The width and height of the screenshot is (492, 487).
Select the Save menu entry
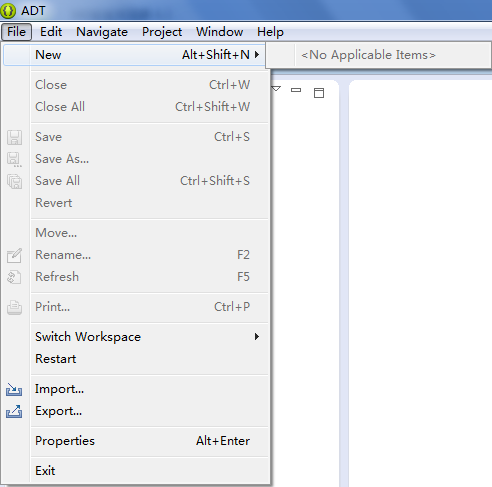[136, 137]
